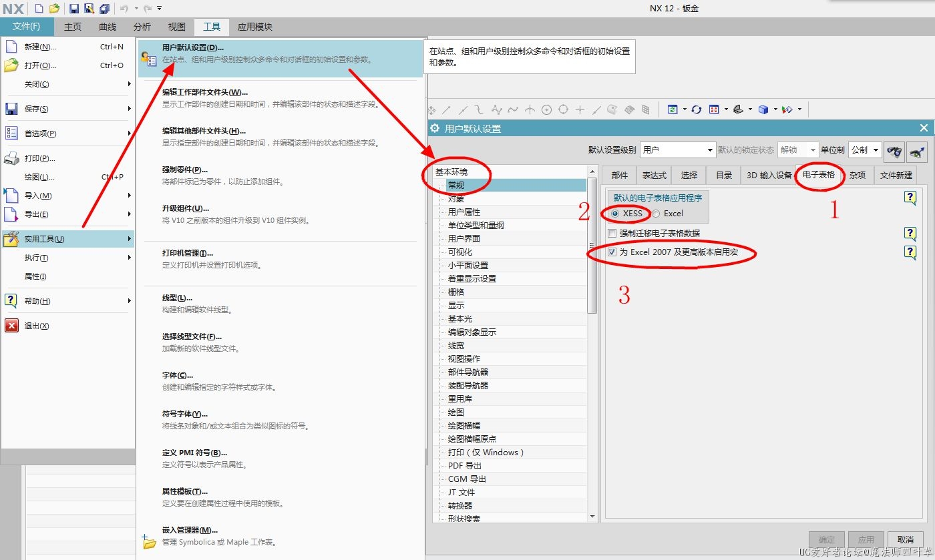Click the red X icon next to 退出(X)
The image size is (935, 560).
click(x=11, y=326)
